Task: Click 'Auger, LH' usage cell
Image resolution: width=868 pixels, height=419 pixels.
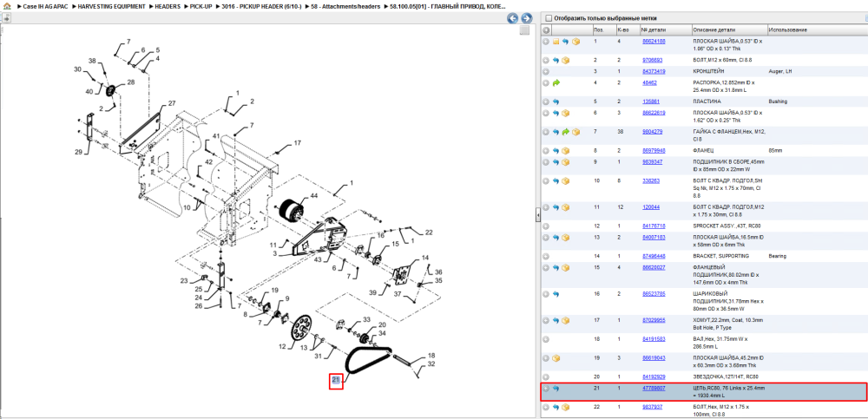Action: point(779,71)
